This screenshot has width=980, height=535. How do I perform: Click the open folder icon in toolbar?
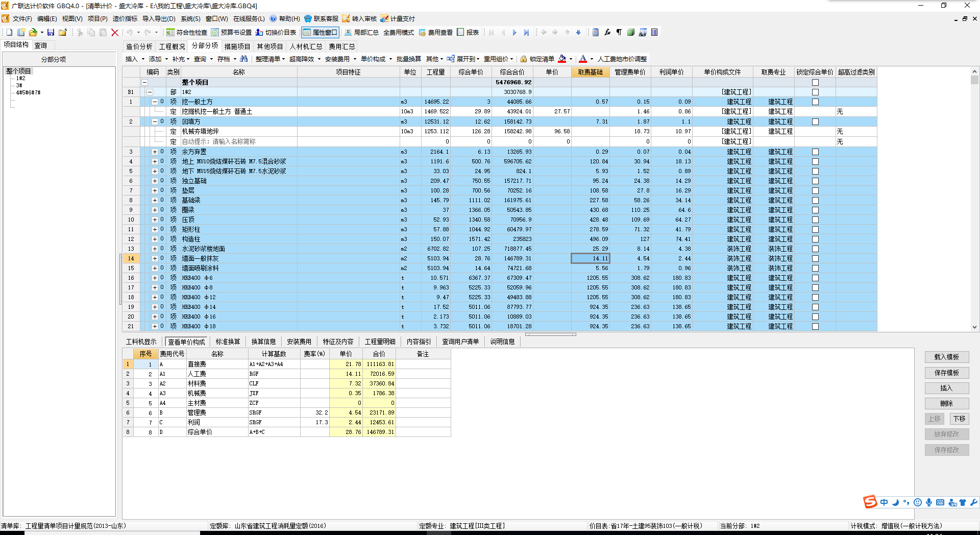[33, 32]
